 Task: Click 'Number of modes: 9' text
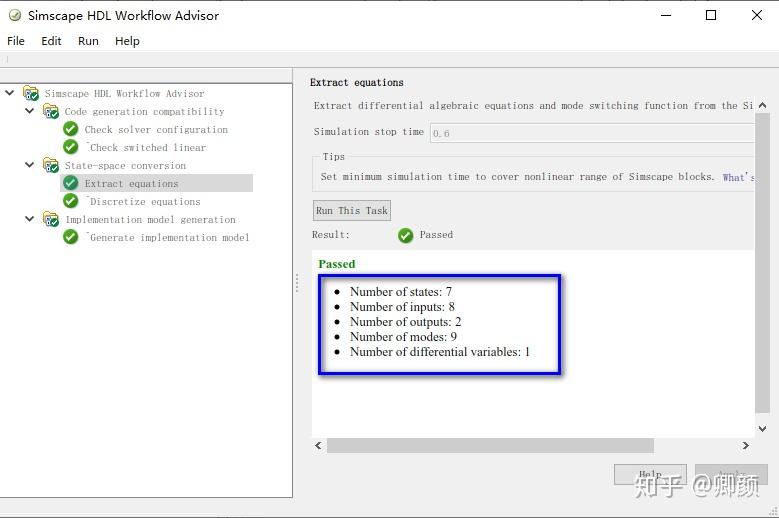(403, 336)
